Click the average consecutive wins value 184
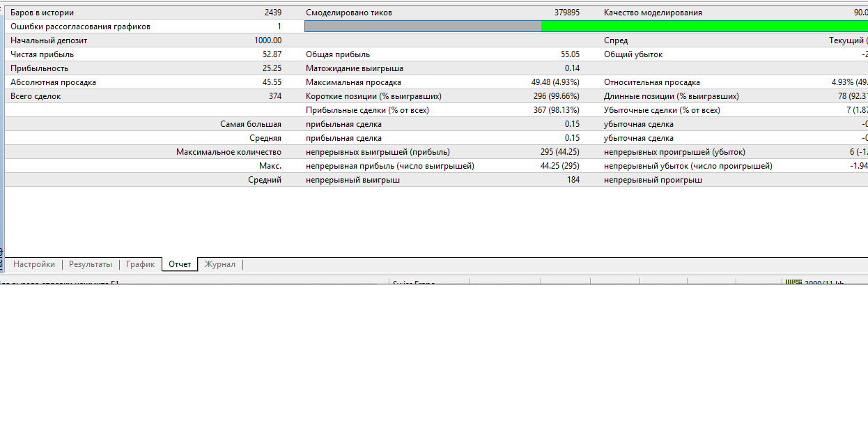 [573, 180]
